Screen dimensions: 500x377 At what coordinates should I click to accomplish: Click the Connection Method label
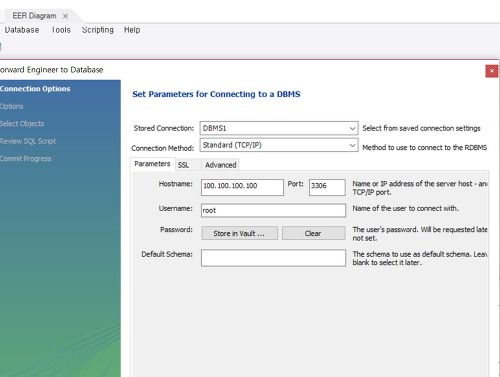click(163, 148)
